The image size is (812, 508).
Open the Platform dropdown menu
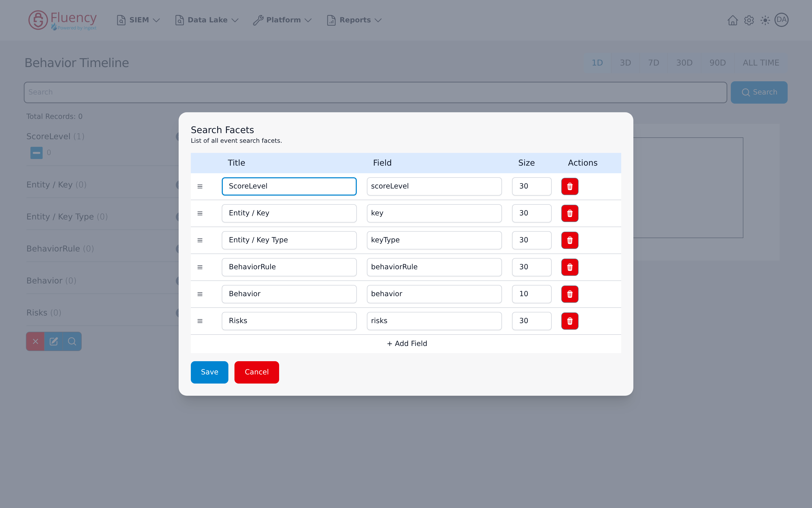click(282, 20)
